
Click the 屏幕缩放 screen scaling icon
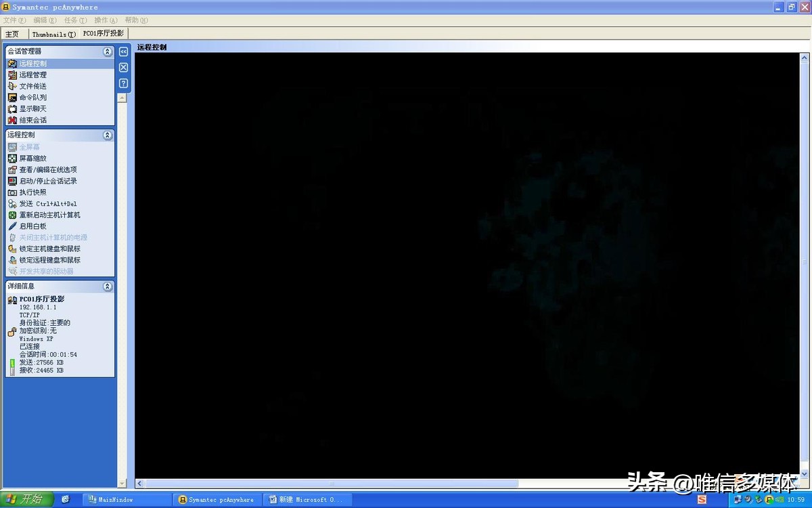[12, 158]
